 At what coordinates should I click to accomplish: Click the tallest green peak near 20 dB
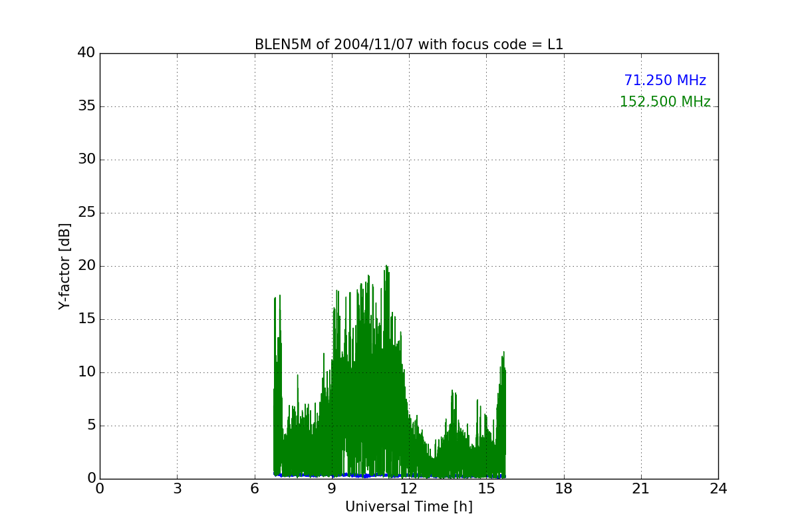[x=386, y=267]
